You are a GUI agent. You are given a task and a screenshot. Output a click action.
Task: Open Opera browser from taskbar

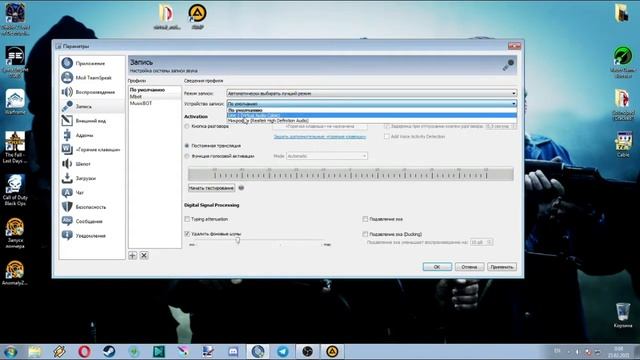tap(84, 351)
